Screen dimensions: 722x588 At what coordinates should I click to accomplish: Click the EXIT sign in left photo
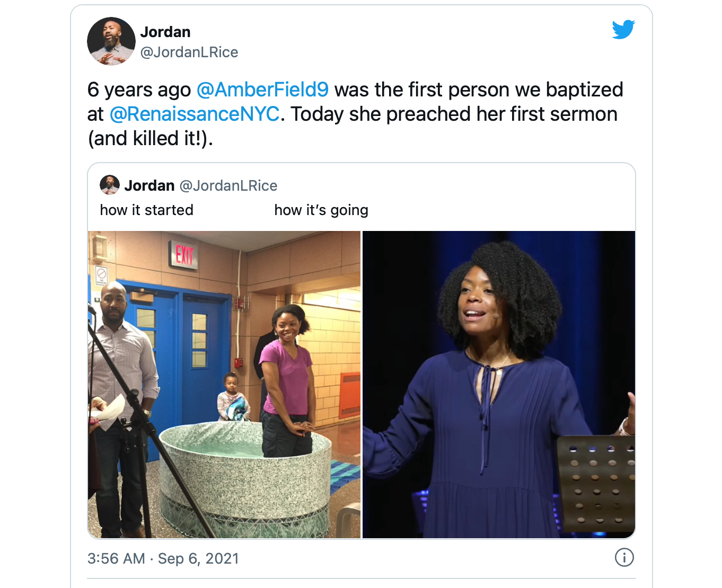click(x=183, y=255)
